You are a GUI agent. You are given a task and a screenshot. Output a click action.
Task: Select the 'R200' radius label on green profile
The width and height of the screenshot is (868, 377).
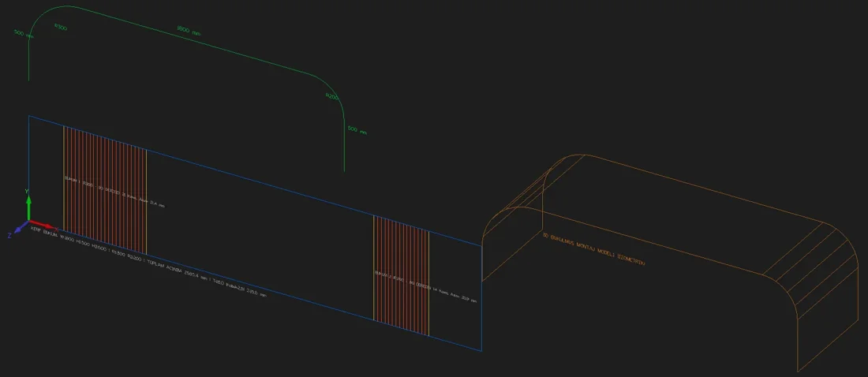tap(331, 96)
